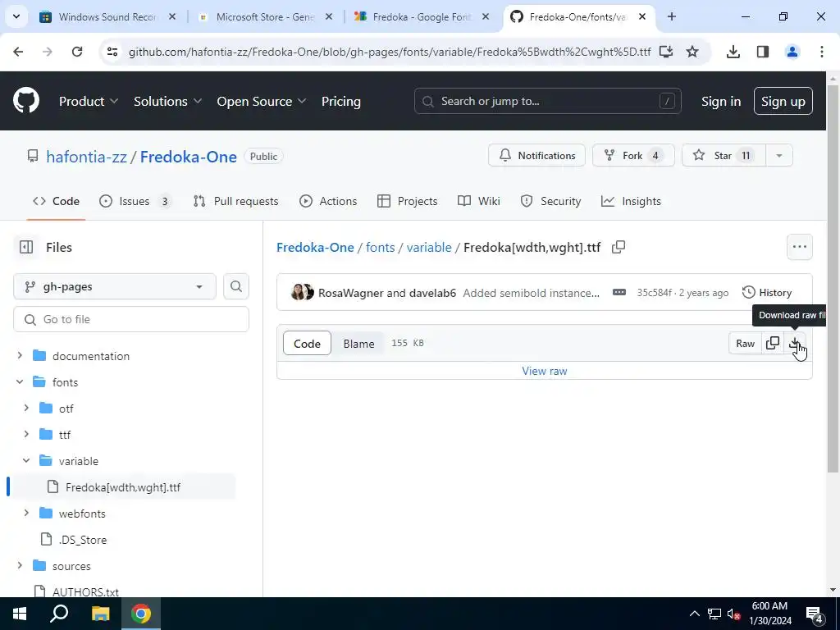Expand the sources folder
This screenshot has width=840, height=630.
(20, 566)
